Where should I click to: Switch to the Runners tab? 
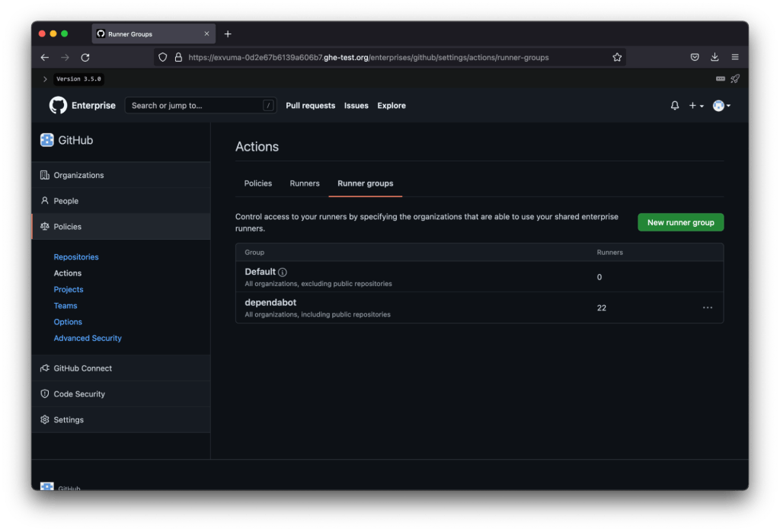coord(304,183)
